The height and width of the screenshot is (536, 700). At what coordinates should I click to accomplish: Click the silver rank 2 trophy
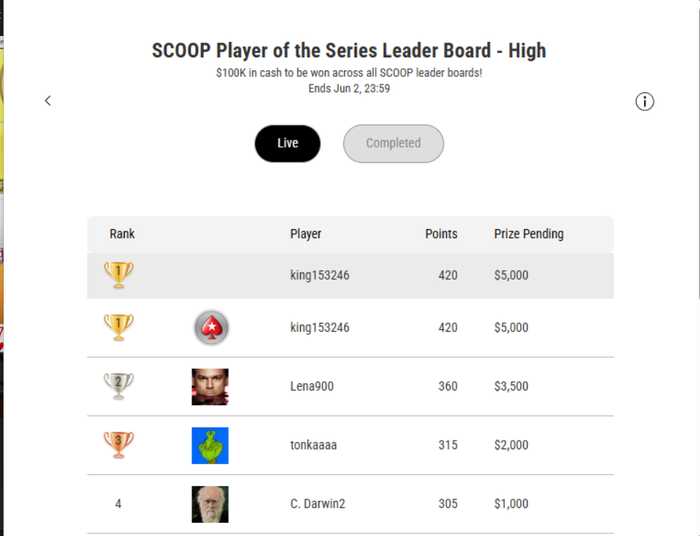[118, 386]
